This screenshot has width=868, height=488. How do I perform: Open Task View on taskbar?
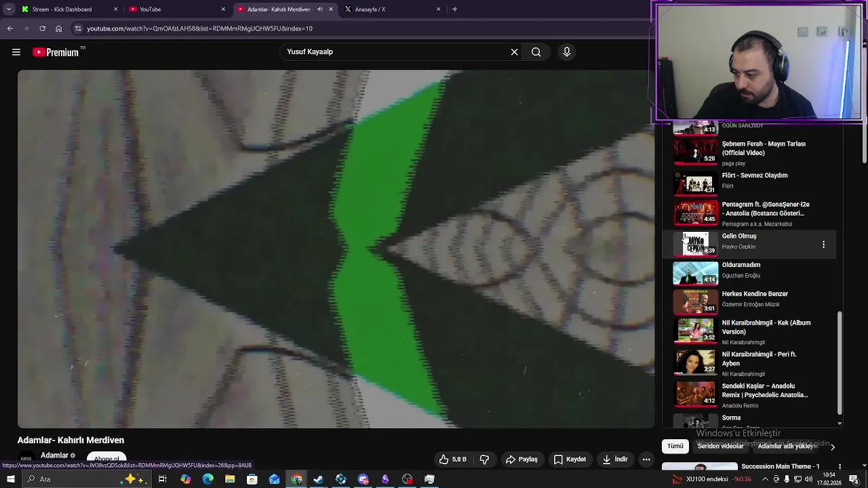tap(163, 479)
